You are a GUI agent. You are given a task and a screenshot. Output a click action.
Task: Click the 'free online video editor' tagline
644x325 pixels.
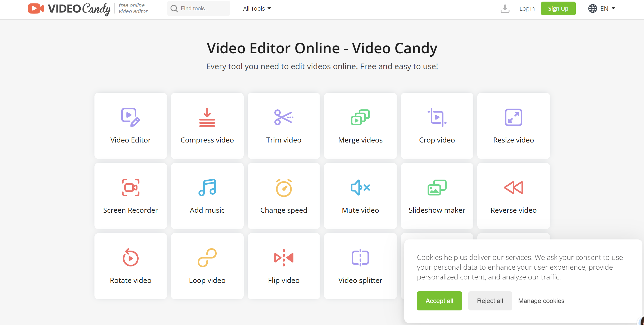point(133,8)
